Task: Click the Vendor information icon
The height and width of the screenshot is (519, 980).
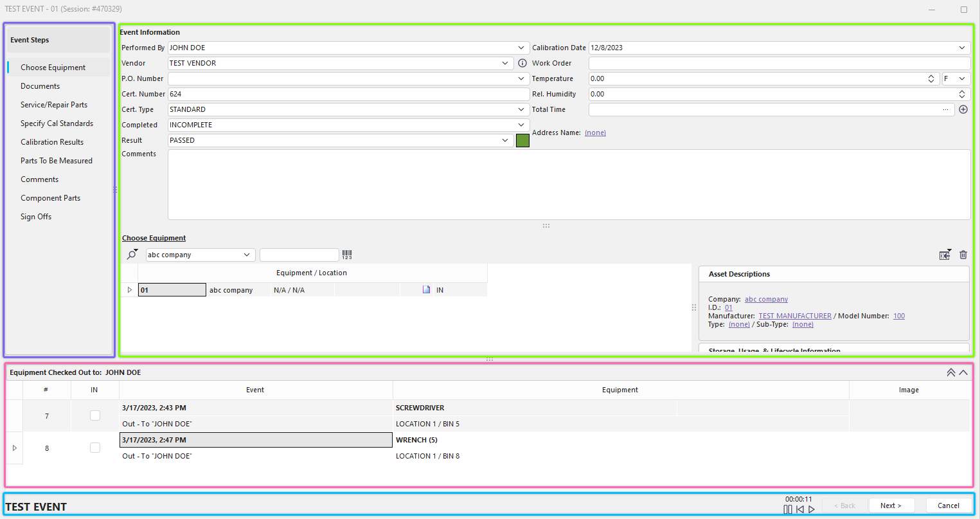Action: coord(522,63)
